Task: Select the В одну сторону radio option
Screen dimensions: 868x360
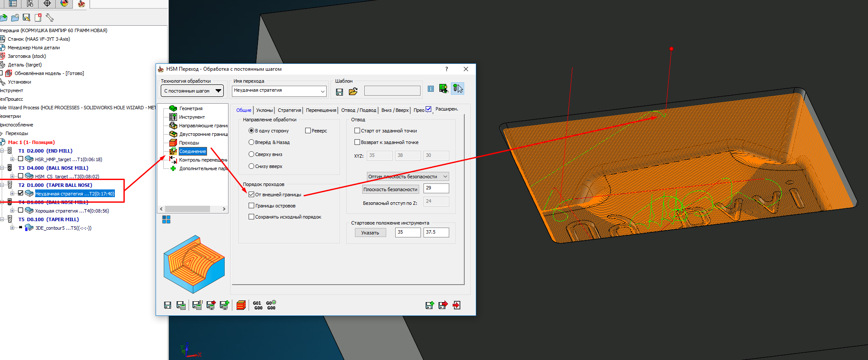Action: tap(251, 131)
